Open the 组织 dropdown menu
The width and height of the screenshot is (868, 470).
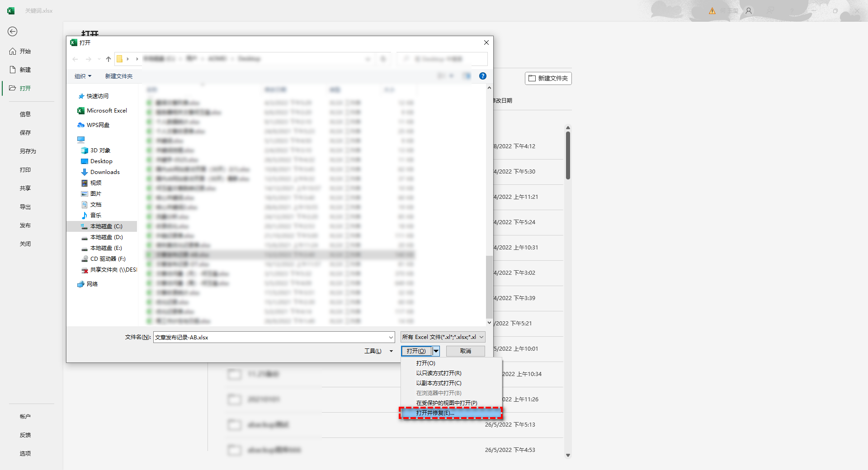pyautogui.click(x=83, y=76)
